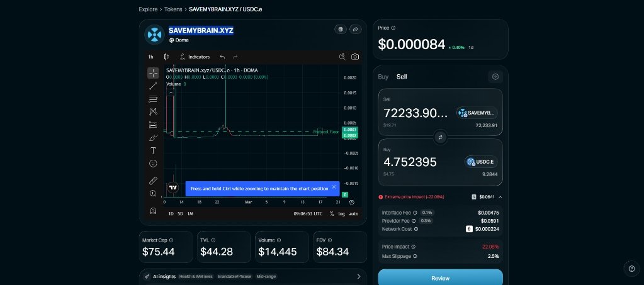Collapse the fee details chevron
This screenshot has height=285, width=644.
(x=500, y=197)
